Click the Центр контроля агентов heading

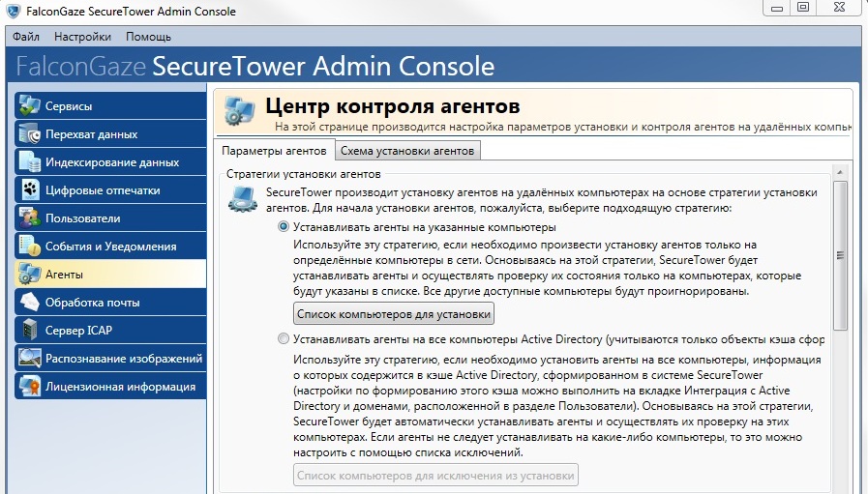[393, 105]
